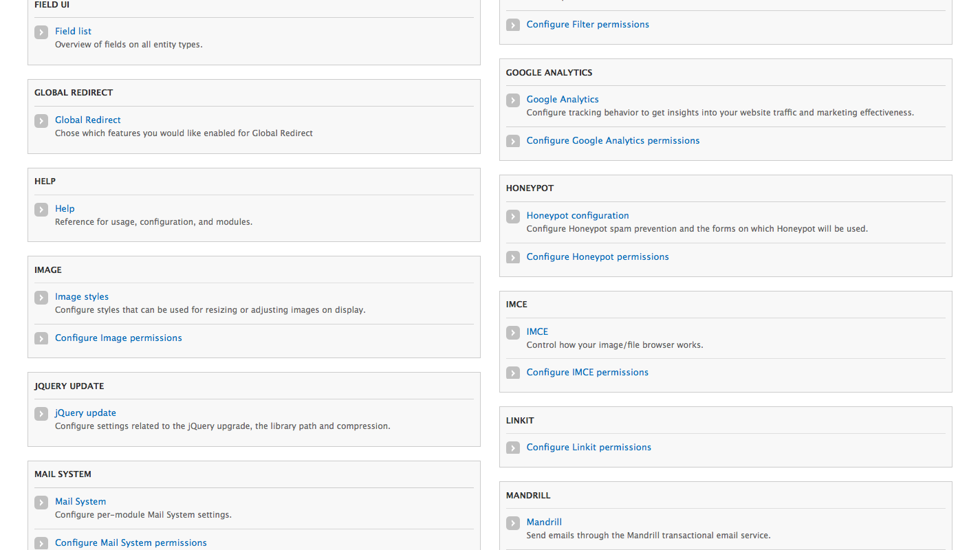Viewport: 980px width, 550px height.
Task: Click the arrow icon beside Field list
Action: (x=41, y=32)
